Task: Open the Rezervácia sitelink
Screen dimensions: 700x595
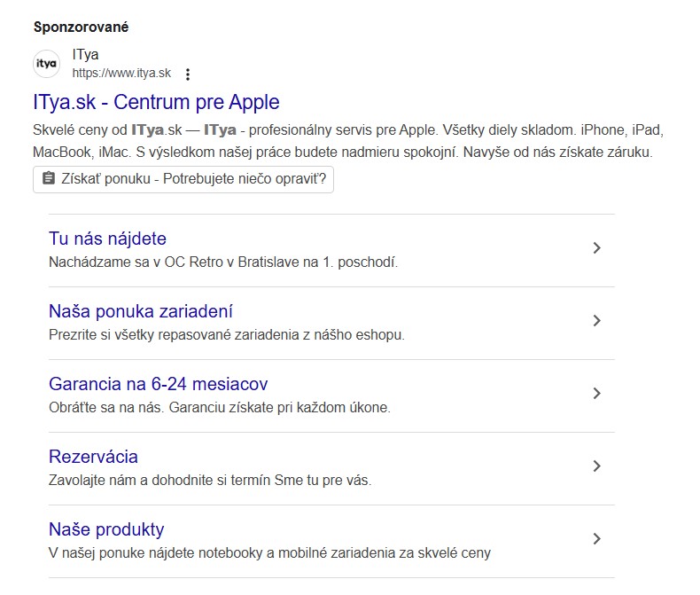Action: pyautogui.click(x=93, y=457)
